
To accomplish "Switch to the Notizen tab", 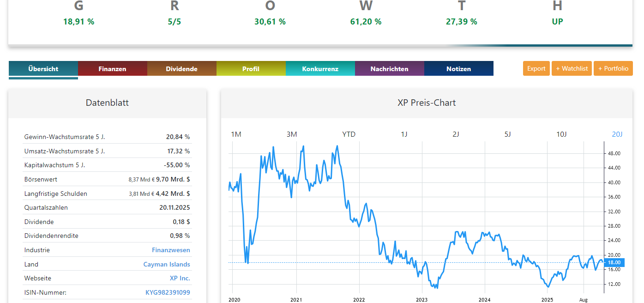I will click(x=458, y=68).
